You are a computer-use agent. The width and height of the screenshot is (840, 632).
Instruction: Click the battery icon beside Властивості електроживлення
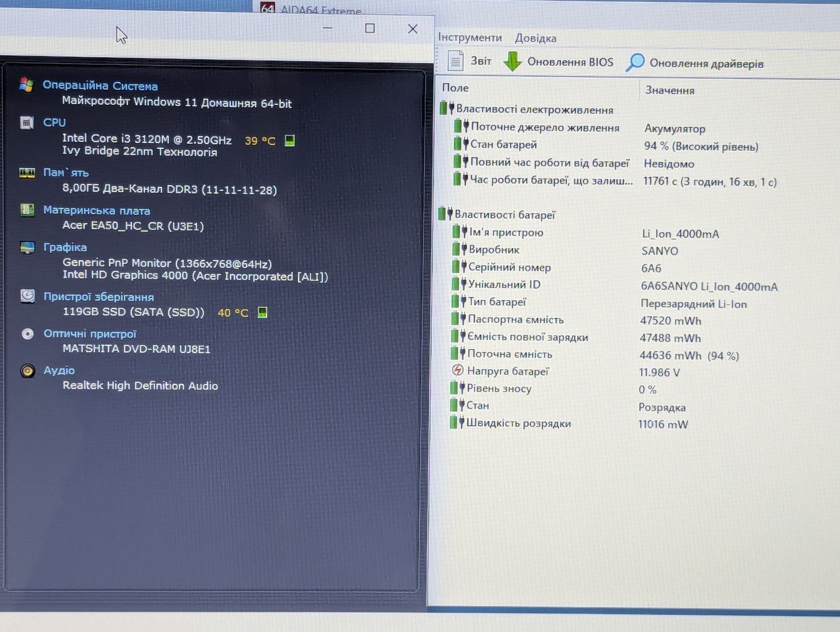point(447,108)
